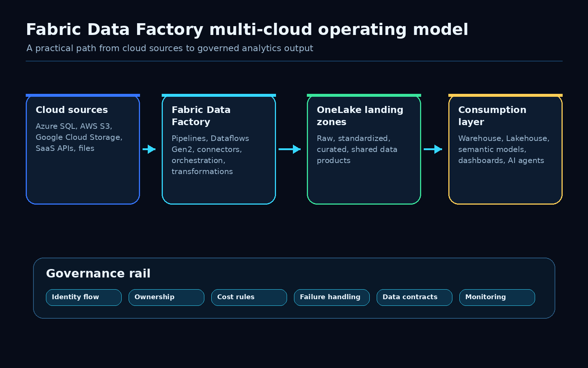
Task: Click the text 'Warehouse, Lakehouse, semantic models'
Action: 504,144
